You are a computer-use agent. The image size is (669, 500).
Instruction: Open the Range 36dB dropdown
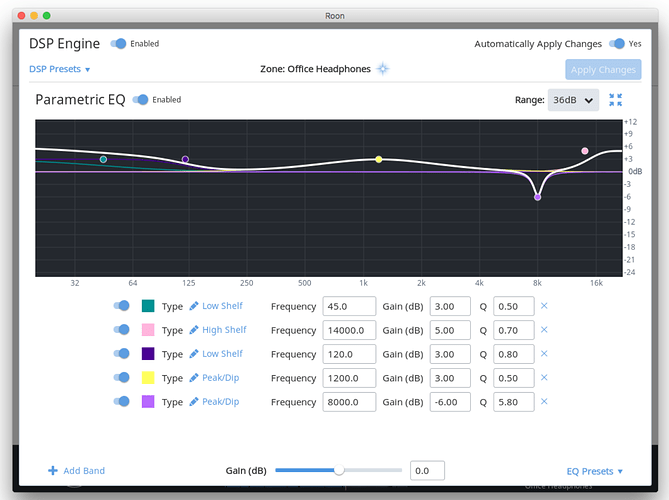point(573,100)
